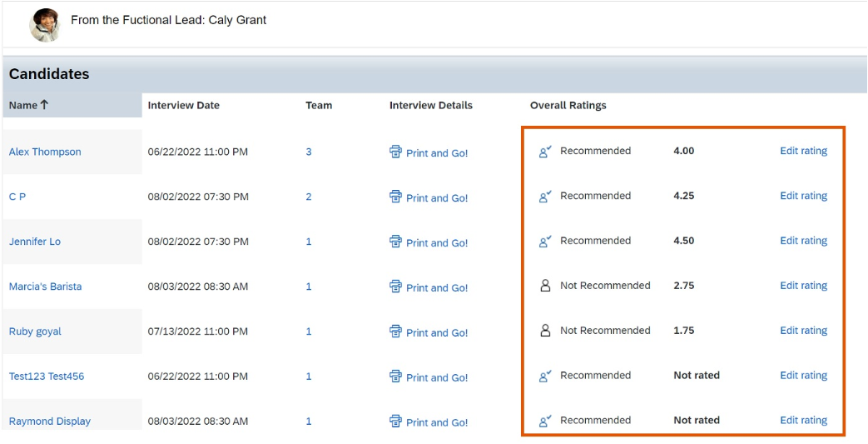This screenshot has width=868, height=444.
Task: Click the not-recommended person icon for Ruby goyal
Action: [545, 331]
